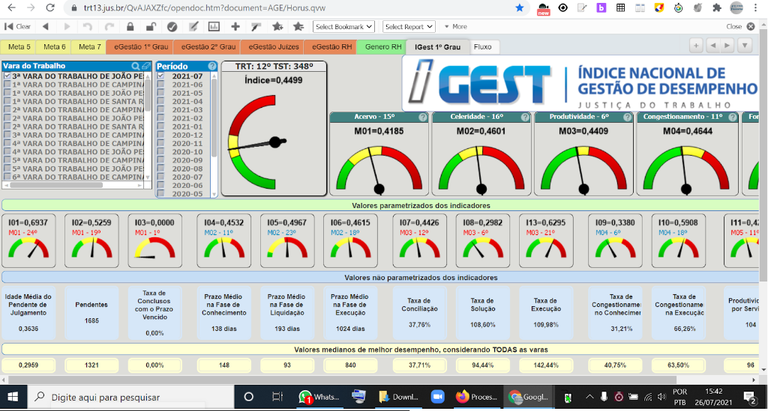Image resolution: width=768 pixels, height=411 pixels.
Task: Check the 2021-06 period checkbox
Action: click(161, 85)
